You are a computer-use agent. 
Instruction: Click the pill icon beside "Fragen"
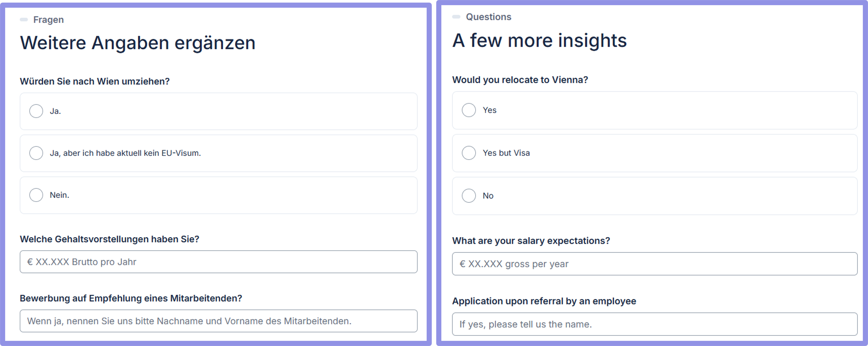(24, 20)
